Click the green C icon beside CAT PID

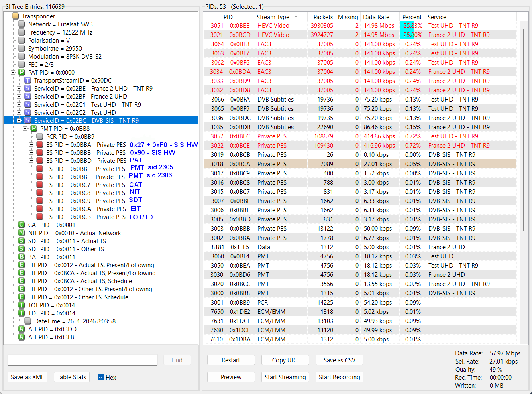pos(22,225)
